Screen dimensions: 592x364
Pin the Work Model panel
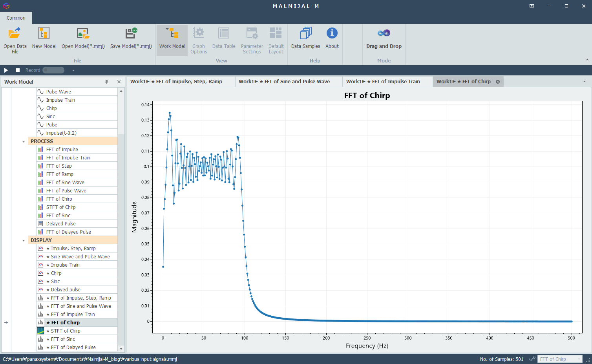tap(106, 82)
